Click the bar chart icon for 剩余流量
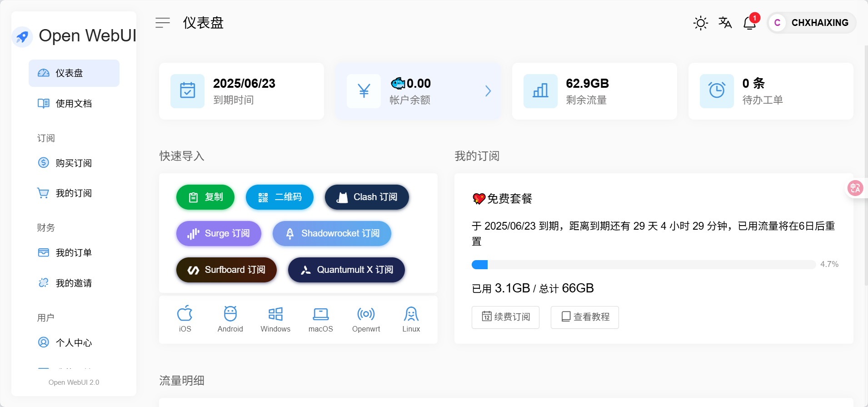The width and height of the screenshot is (868, 407). (x=540, y=91)
